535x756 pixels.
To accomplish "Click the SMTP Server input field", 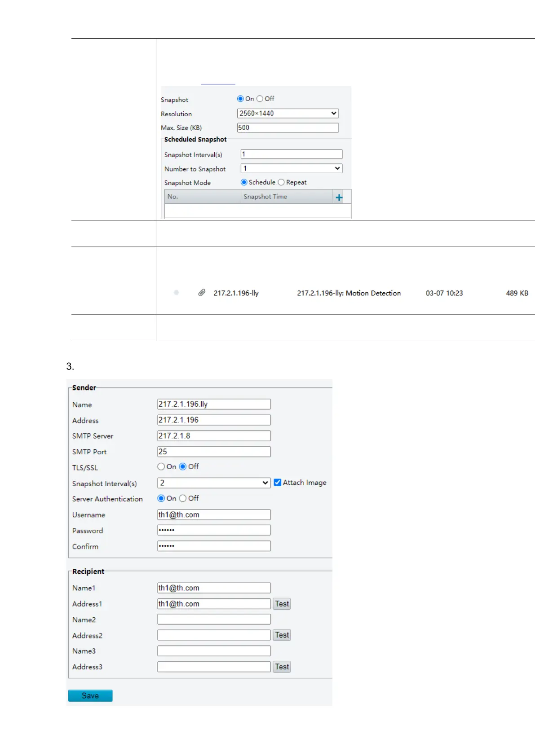I will [214, 436].
